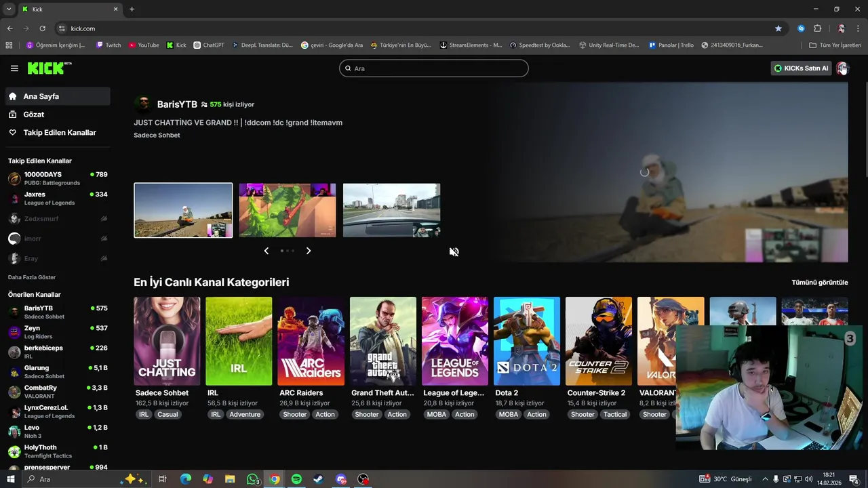Open the Kick profile avatar menu

coord(842,68)
